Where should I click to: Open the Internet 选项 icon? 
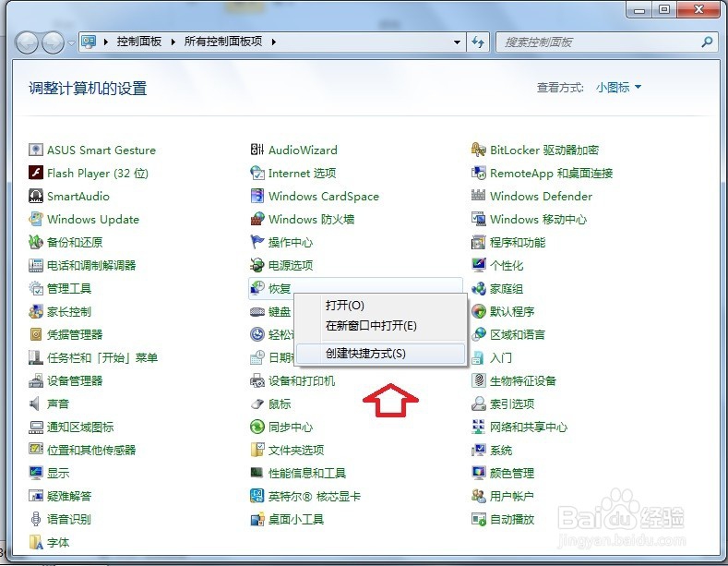point(257,173)
